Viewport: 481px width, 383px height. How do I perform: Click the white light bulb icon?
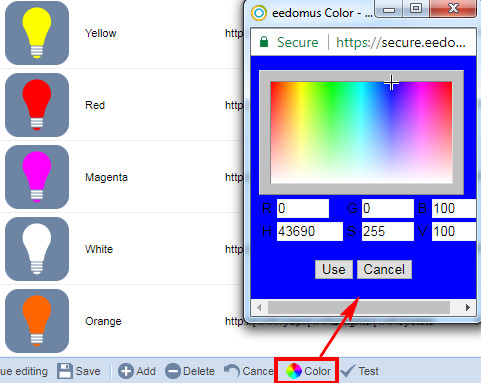tap(37, 249)
